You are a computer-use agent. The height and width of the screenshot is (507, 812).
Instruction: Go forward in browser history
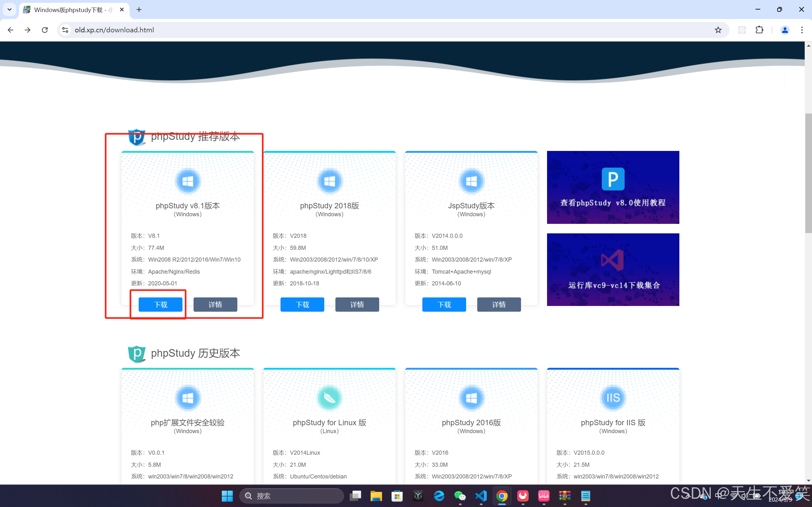click(28, 30)
